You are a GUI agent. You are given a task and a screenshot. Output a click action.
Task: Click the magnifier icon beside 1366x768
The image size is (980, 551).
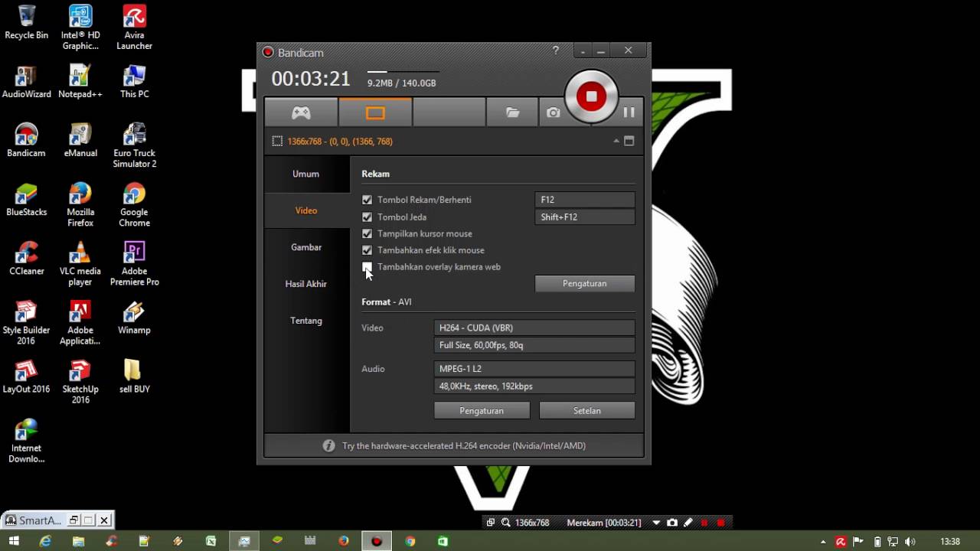coord(506,523)
